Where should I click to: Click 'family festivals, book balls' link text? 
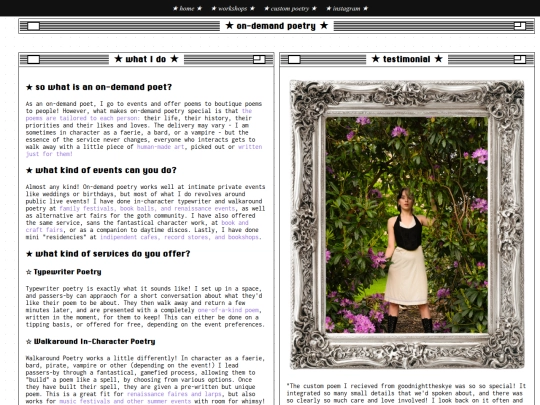(147, 208)
